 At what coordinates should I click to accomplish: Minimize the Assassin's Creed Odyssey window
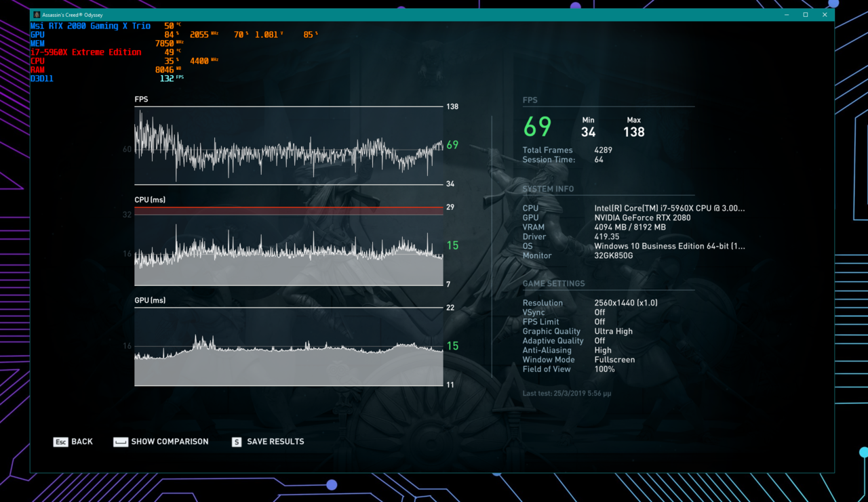tap(787, 15)
